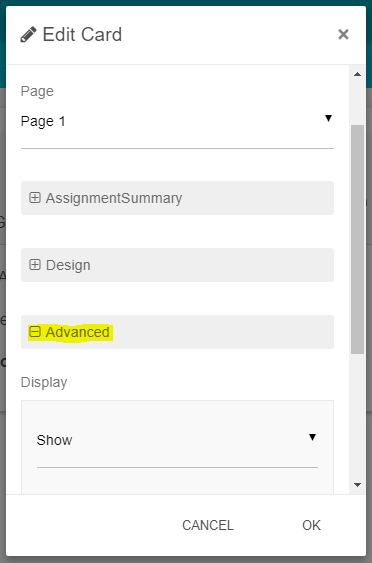Screen dimensions: 372x563
Task: Expand the AssignmentSummary section
Action: coord(177,198)
